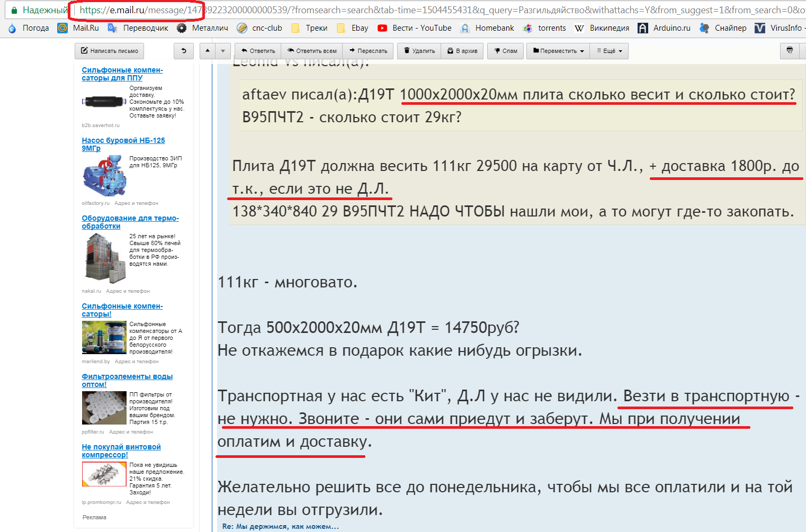Click the return-to-list arrow button
Image resolution: width=806 pixels, height=532 pixels.
[x=184, y=51]
